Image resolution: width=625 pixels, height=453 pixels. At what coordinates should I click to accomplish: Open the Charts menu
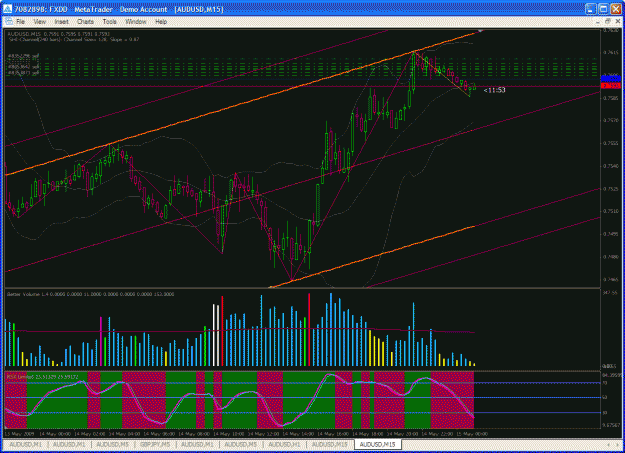[x=85, y=22]
